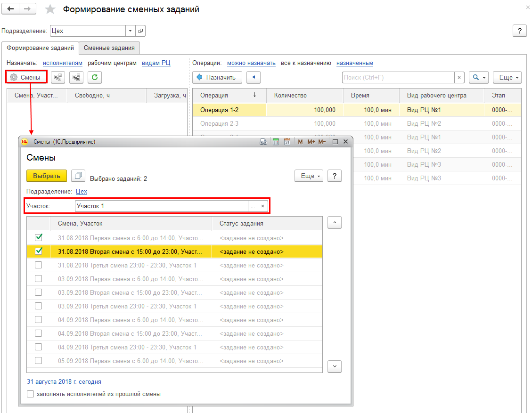Select рабочим центрам assignment mode
Viewport: 532px width, 413px height.
click(112, 63)
